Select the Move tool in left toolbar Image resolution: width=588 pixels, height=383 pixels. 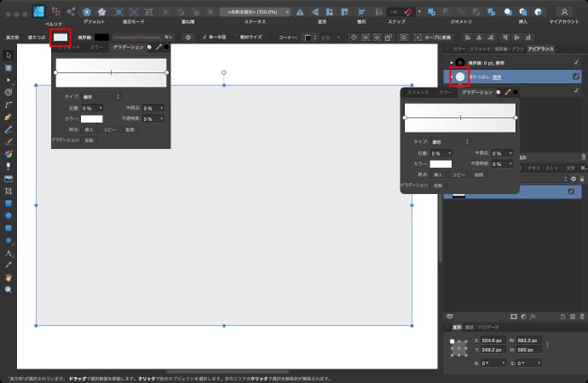[9, 54]
